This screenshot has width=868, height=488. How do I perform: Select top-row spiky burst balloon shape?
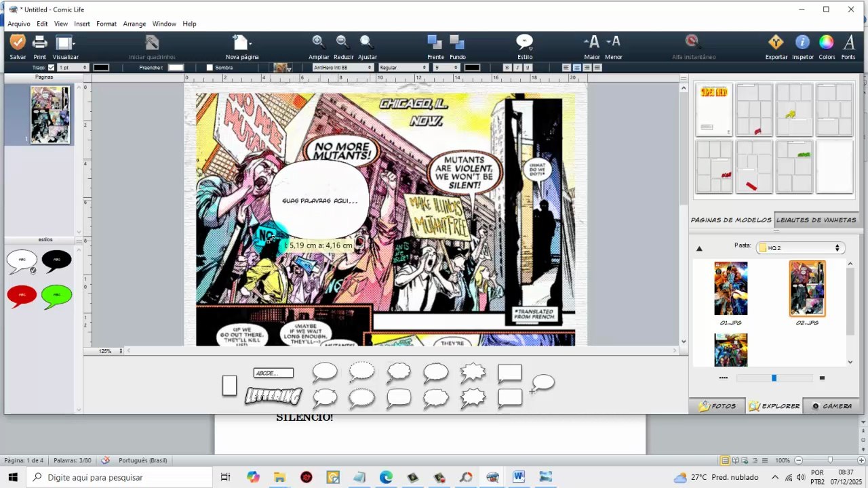pos(473,372)
